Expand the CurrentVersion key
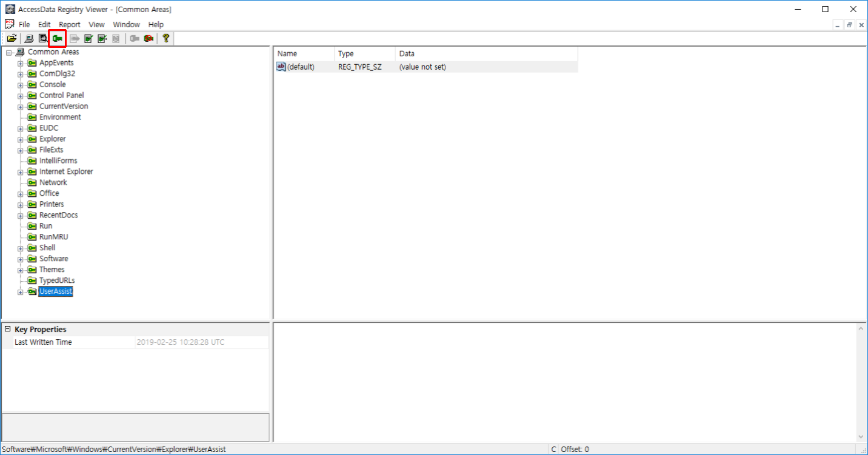The width and height of the screenshot is (868, 455). click(x=21, y=107)
